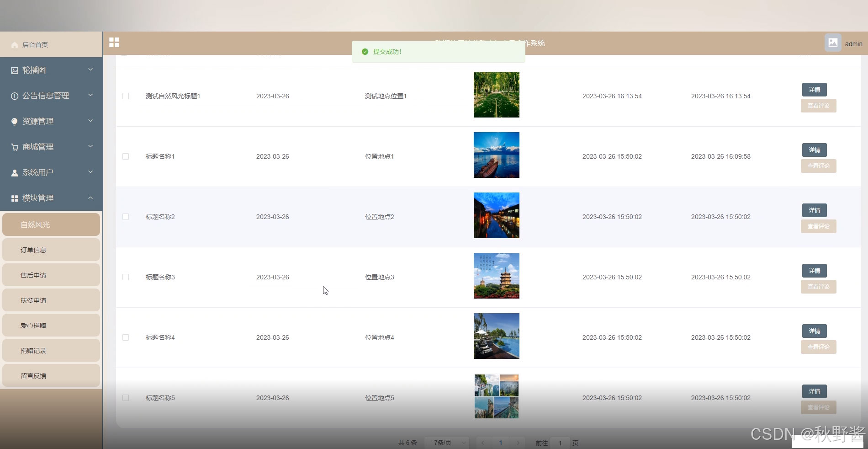Screen dimensions: 868x449
Task: Click page number 1 in pagination
Action: click(501, 443)
